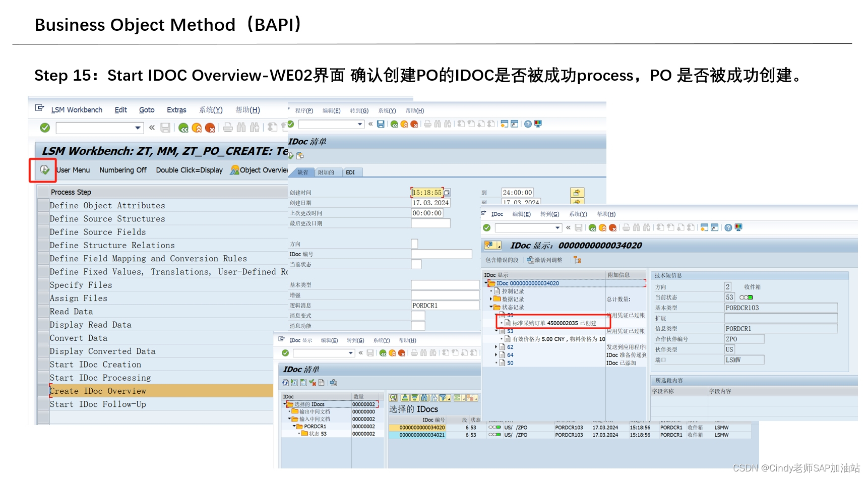Switch to the EDI tab
Screen dimensions: 868x478
coord(351,172)
